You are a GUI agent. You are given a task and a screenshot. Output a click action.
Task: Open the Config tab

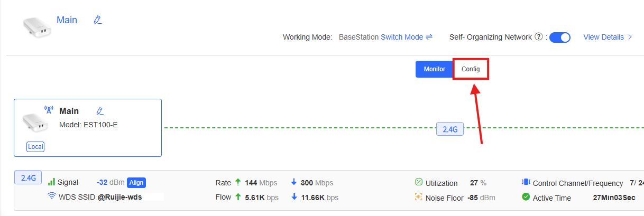(x=471, y=69)
